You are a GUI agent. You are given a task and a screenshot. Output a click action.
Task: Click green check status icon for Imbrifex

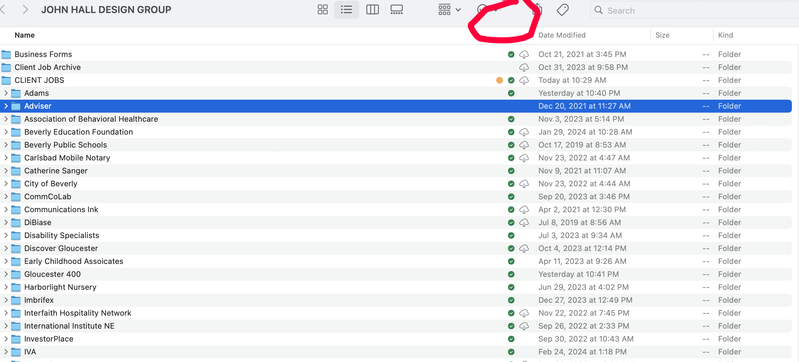point(511,300)
